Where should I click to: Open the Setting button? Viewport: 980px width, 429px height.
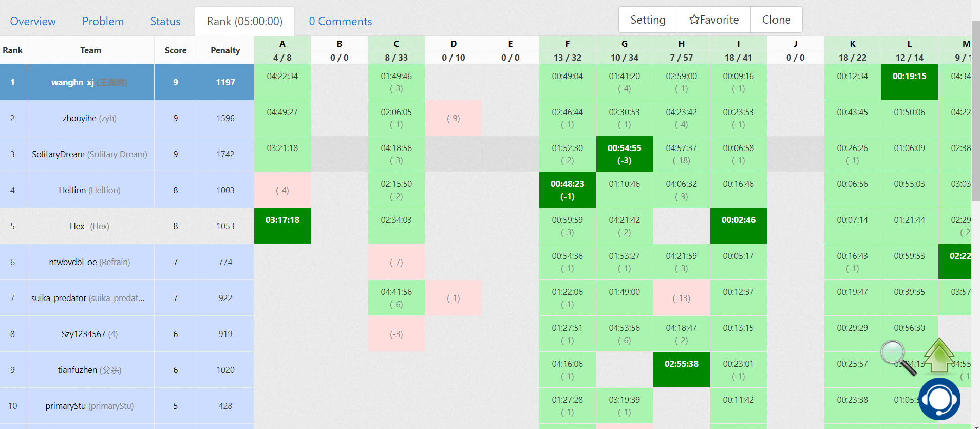(648, 20)
